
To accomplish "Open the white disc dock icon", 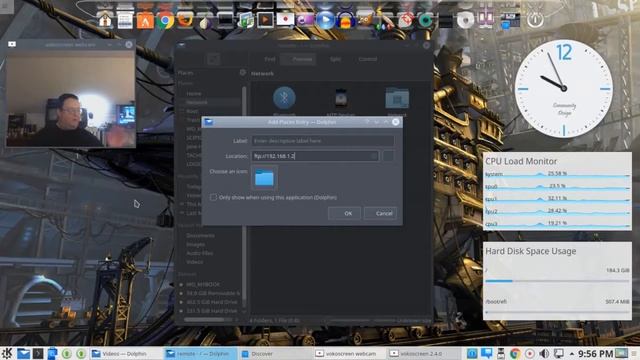I will pos(465,20).
